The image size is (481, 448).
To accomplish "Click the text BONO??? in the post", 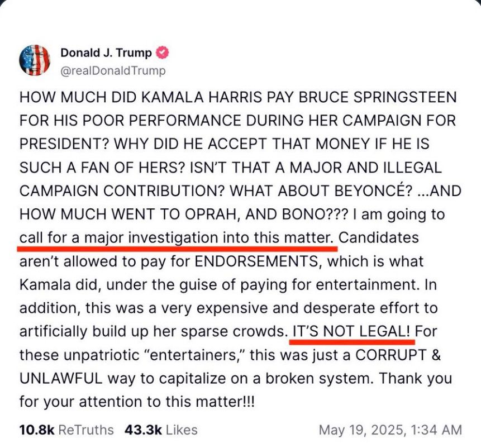I will tap(315, 215).
